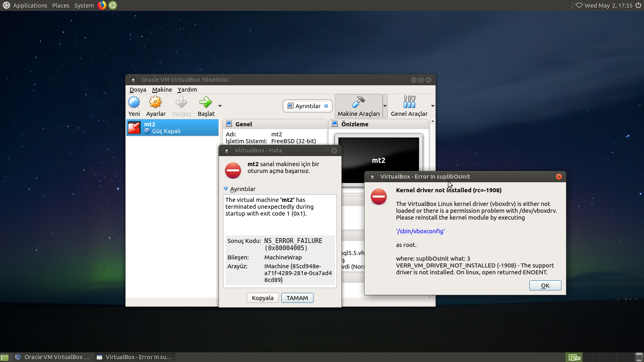Image resolution: width=644 pixels, height=362 pixels.
Task: Switch to Oracle VM VirtualBox taskbar entry
Action: 53,357
